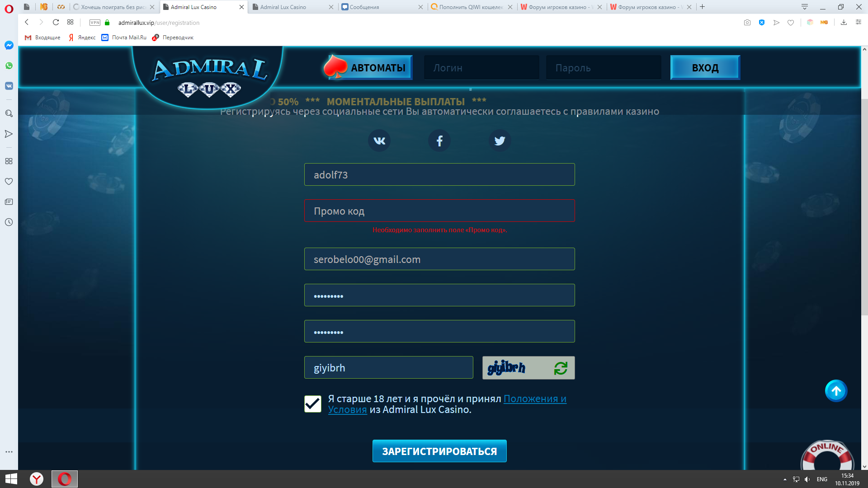Screen dimensions: 868x488
Task: Open online support lifebuoy chat
Action: 827,456
